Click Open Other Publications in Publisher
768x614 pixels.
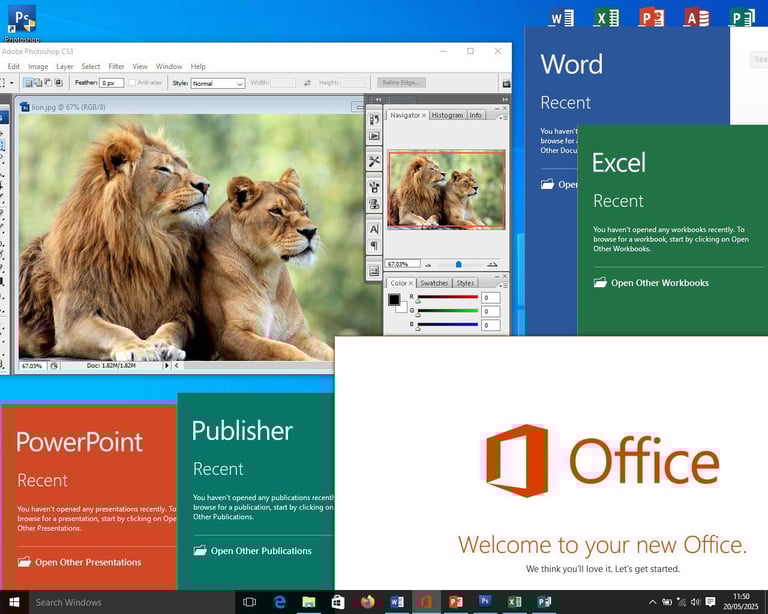click(x=253, y=551)
